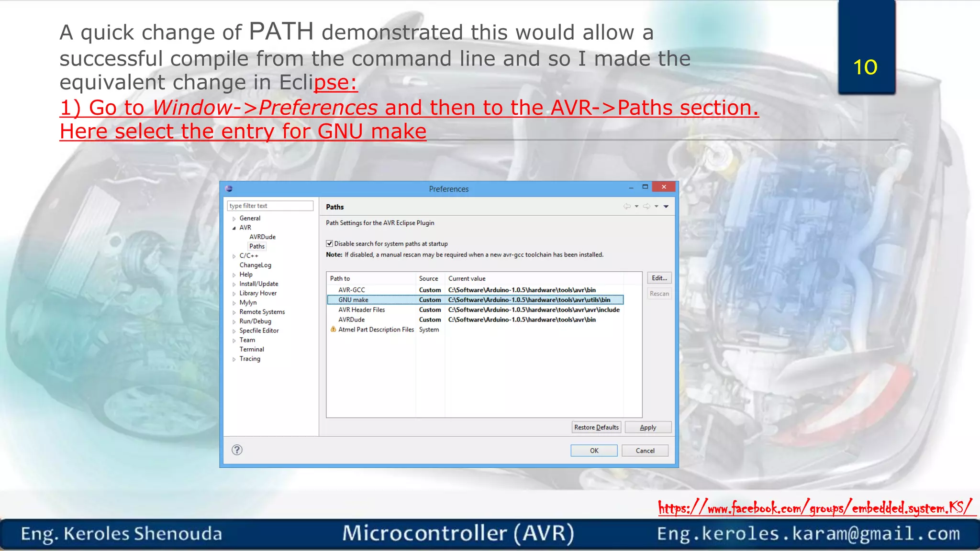Expand the Run/Debug tree node
This screenshot has height=551, width=980.
(234, 322)
